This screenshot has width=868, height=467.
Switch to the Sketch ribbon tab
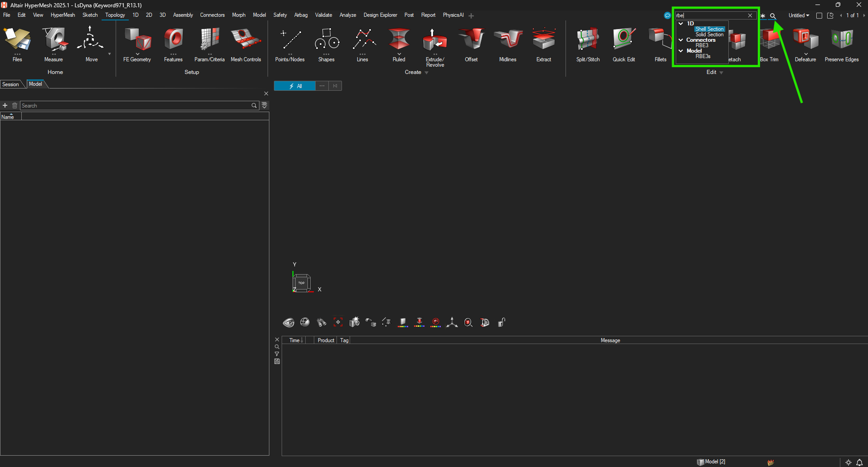(x=90, y=15)
